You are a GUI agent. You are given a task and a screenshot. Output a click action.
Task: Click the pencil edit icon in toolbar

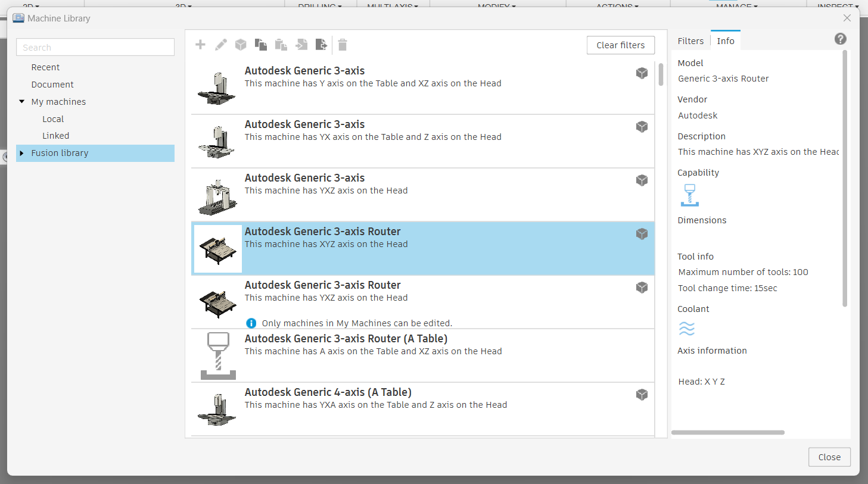coord(220,45)
